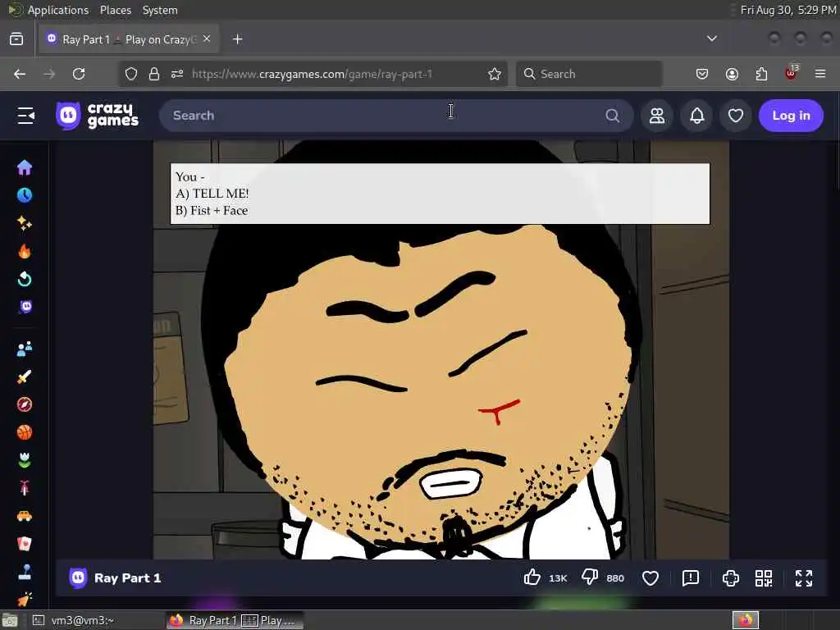Expand the list all tabs chevron
840x630 pixels.
(711, 39)
